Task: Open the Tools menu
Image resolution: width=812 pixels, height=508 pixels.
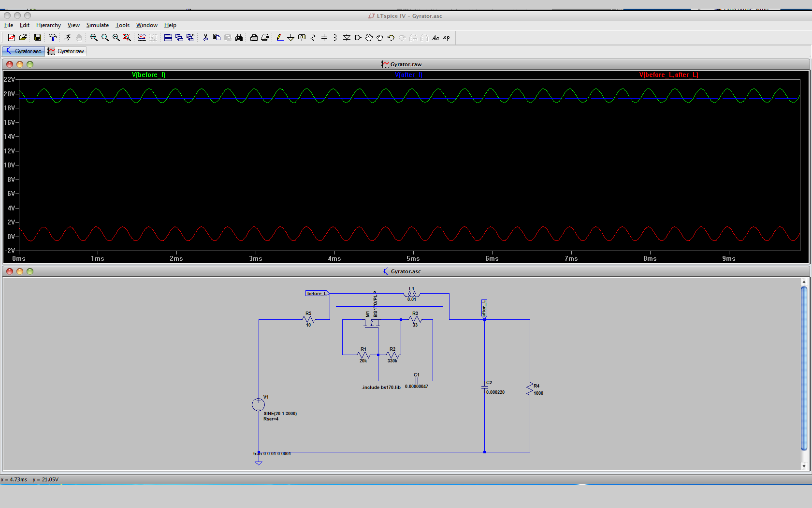Action: 122,25
